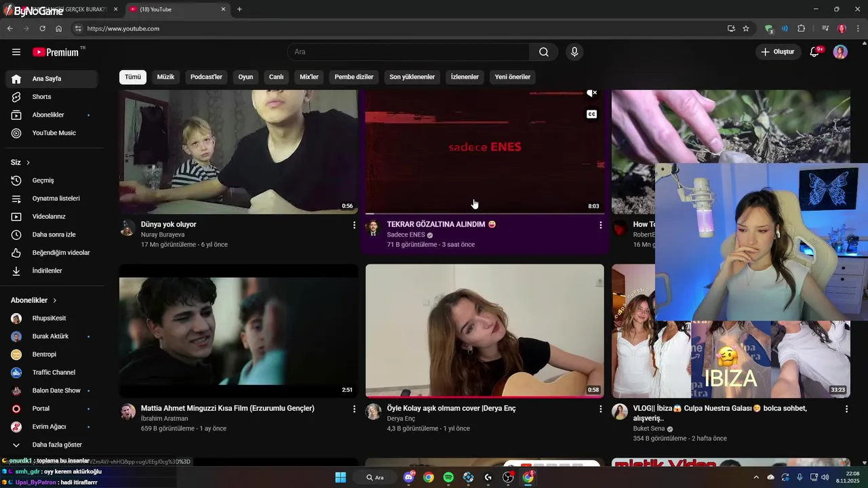Open the Evrim Ağacı channel
The width and height of the screenshot is (868, 488).
pos(52,427)
